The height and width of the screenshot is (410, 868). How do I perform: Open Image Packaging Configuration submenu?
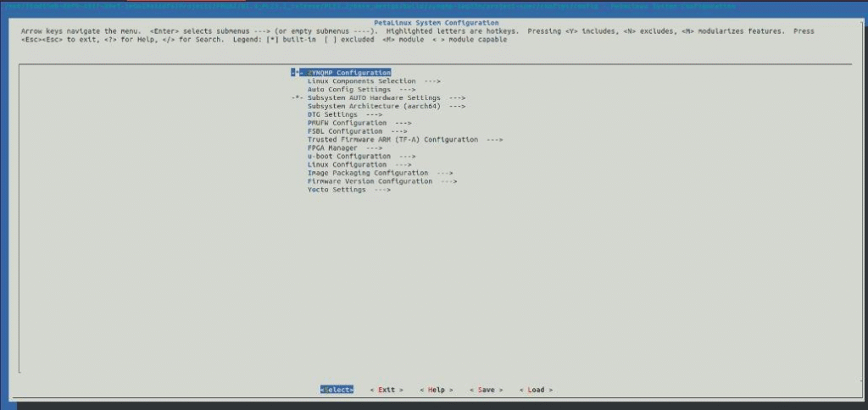(x=381, y=173)
